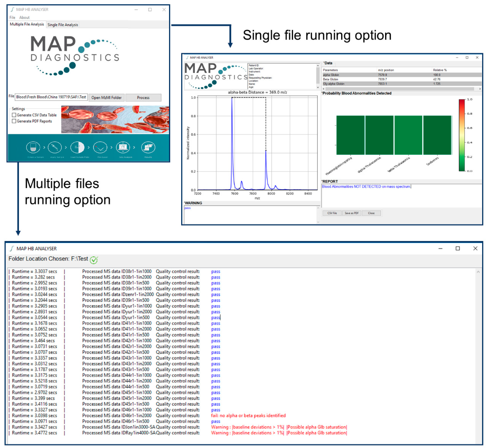The height and width of the screenshot is (448, 488).
Task: Click the Load Sample Plate icon
Action: [x=77, y=147]
